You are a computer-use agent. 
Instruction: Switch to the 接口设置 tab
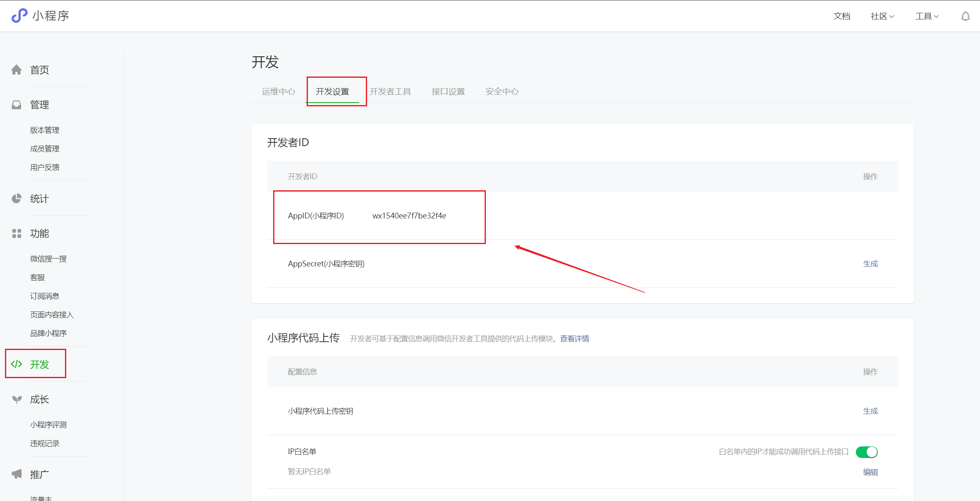[x=448, y=91]
